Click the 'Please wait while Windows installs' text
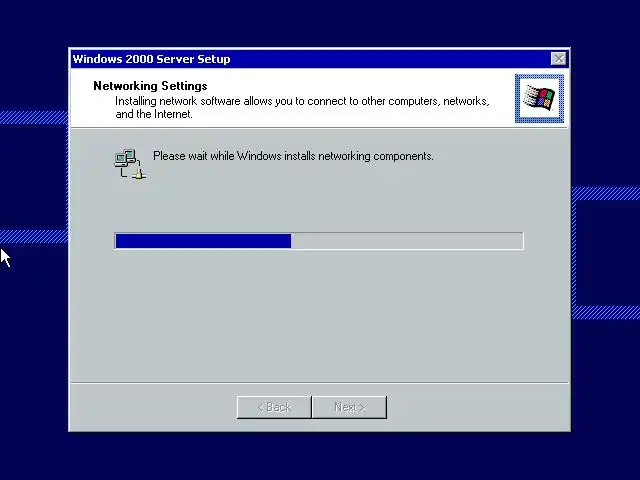The image size is (640, 480). coord(293,156)
